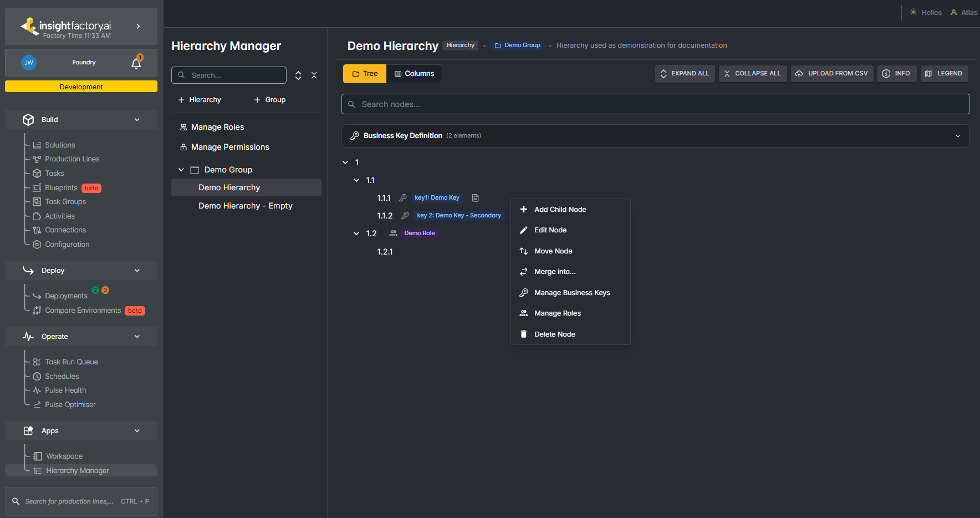
Task: Click the Configuration gear icon
Action: 37,245
